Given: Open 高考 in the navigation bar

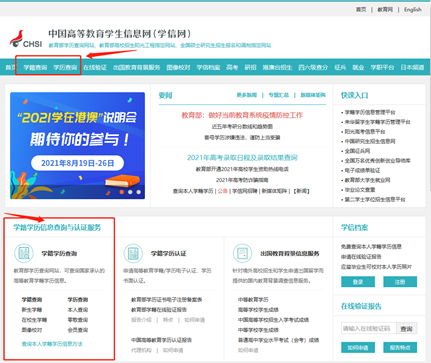Looking at the screenshot, I should [x=232, y=67].
